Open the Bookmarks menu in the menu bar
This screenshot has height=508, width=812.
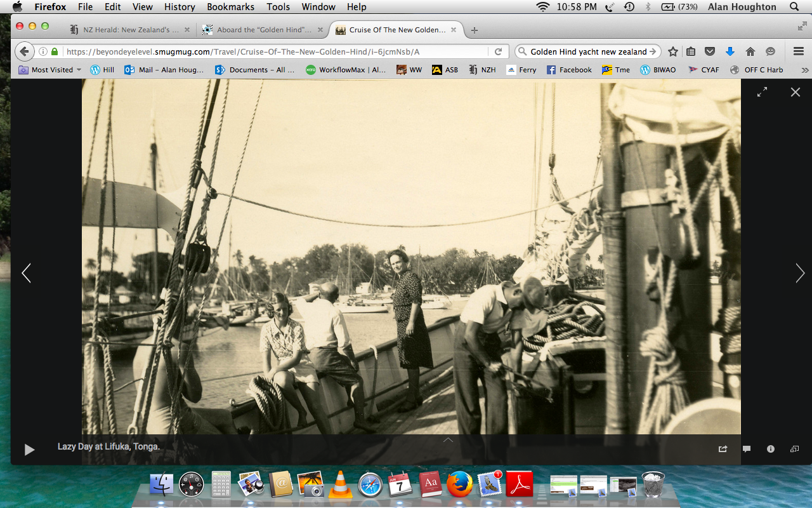tap(230, 7)
